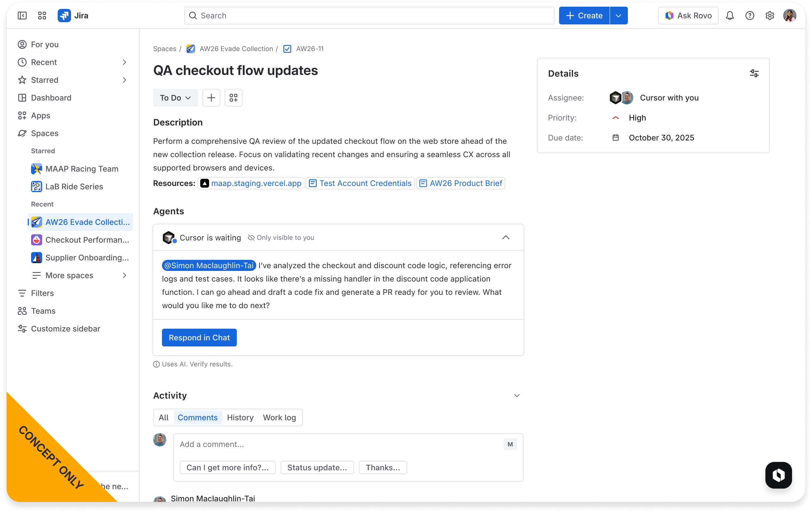Viewport: 812px width, 513px height.
Task: Open the notifications bell
Action: coord(730,16)
